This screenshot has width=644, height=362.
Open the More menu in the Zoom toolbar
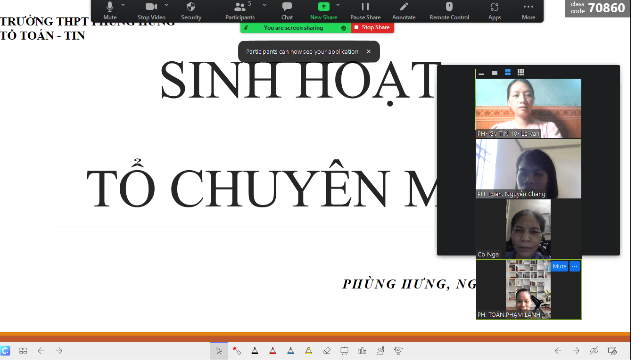click(528, 11)
